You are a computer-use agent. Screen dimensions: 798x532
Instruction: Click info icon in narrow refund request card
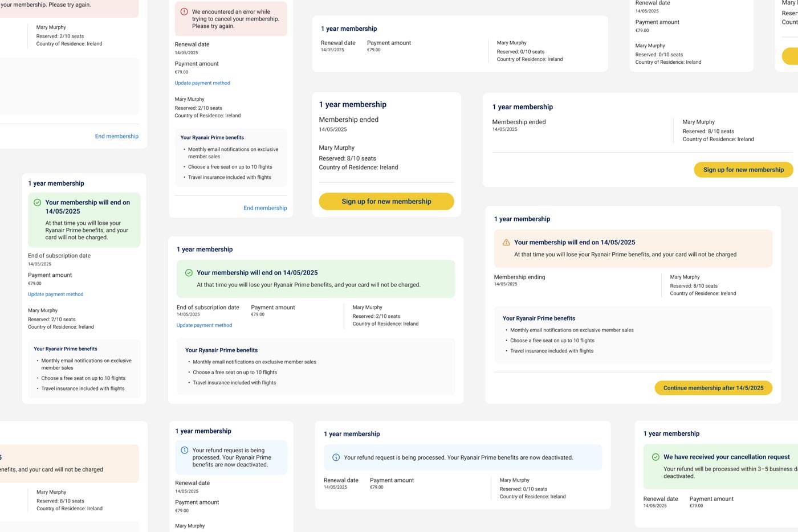pyautogui.click(x=184, y=450)
